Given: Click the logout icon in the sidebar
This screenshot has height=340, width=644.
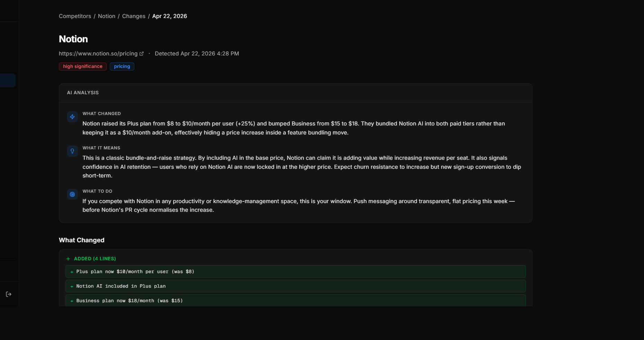Looking at the screenshot, I should tap(9, 294).
